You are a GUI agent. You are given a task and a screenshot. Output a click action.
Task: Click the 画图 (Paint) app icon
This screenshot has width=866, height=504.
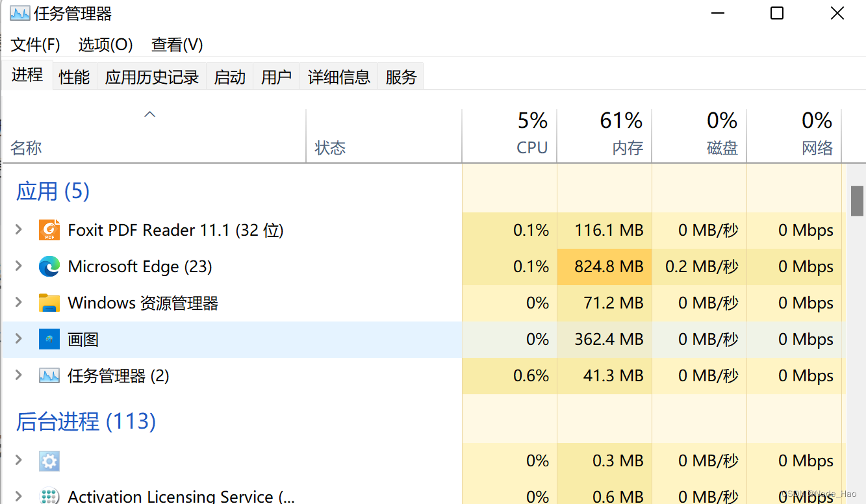pyautogui.click(x=49, y=340)
